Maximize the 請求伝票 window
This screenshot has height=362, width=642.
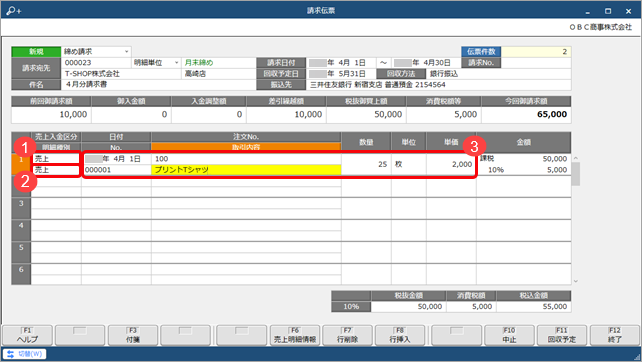point(608,11)
